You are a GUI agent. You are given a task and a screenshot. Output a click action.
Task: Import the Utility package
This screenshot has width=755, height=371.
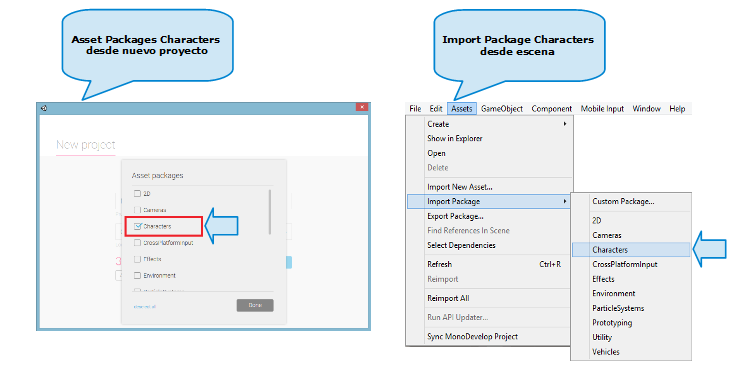click(x=631, y=337)
